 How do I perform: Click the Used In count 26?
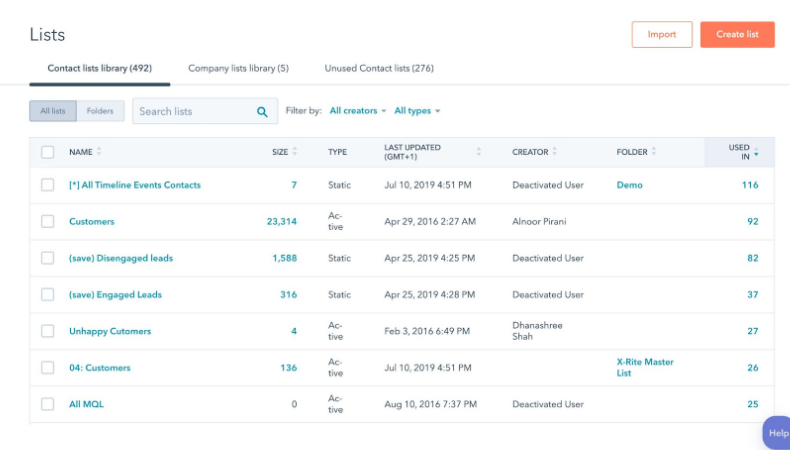[x=753, y=367]
